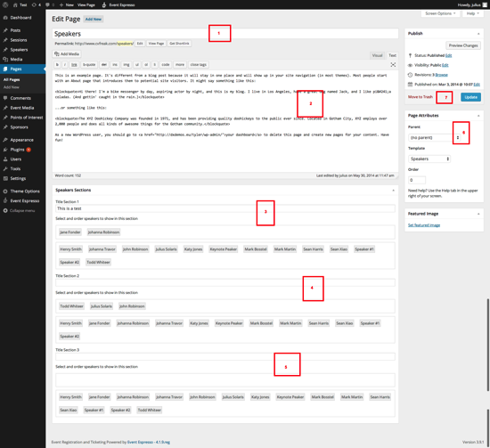Click the Update button
The height and width of the screenshot is (448, 490).
click(470, 97)
